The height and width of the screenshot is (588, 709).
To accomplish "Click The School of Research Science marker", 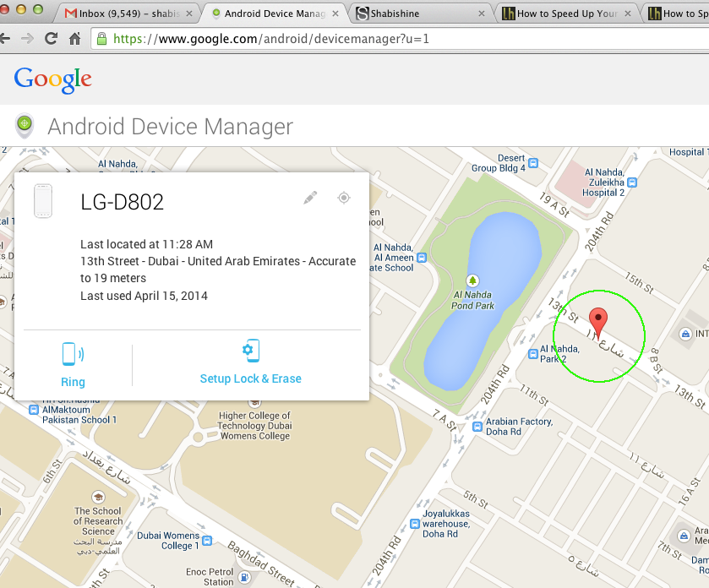I will tap(98, 497).
